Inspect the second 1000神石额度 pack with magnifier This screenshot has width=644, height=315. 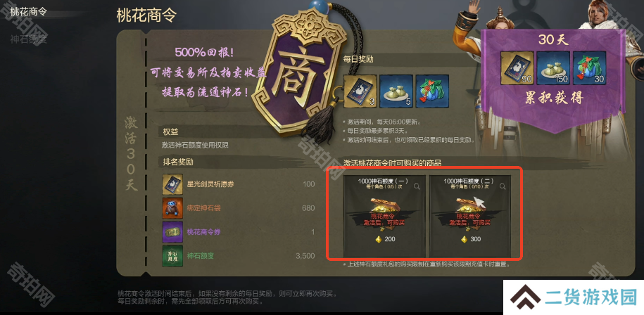click(x=503, y=186)
